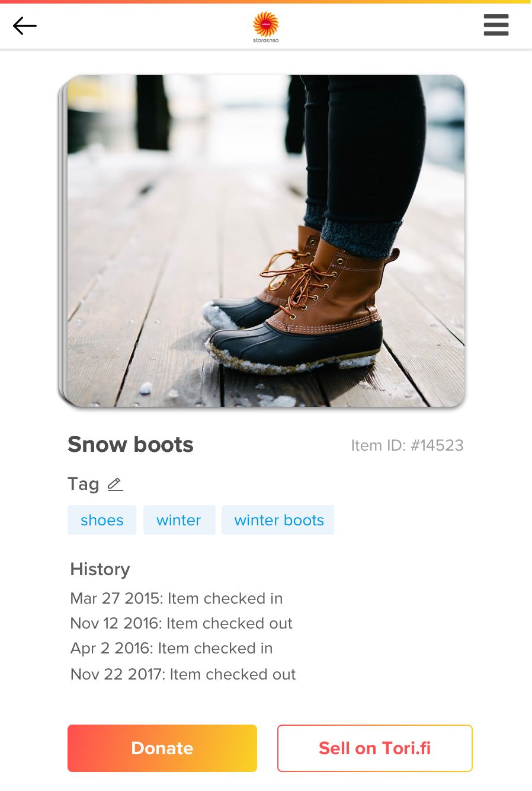This screenshot has width=532, height=791.
Task: Edit tags with the pencil icon
Action: tap(116, 484)
